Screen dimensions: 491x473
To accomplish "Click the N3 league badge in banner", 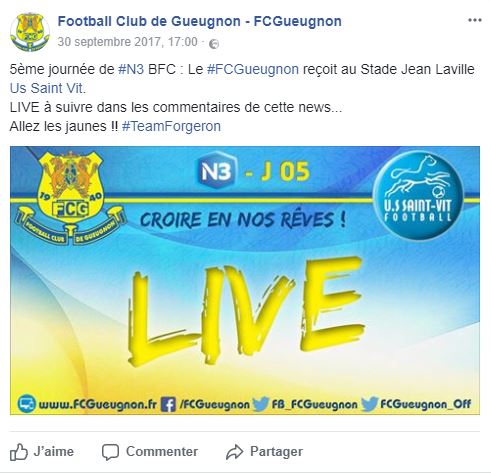I will (x=217, y=171).
